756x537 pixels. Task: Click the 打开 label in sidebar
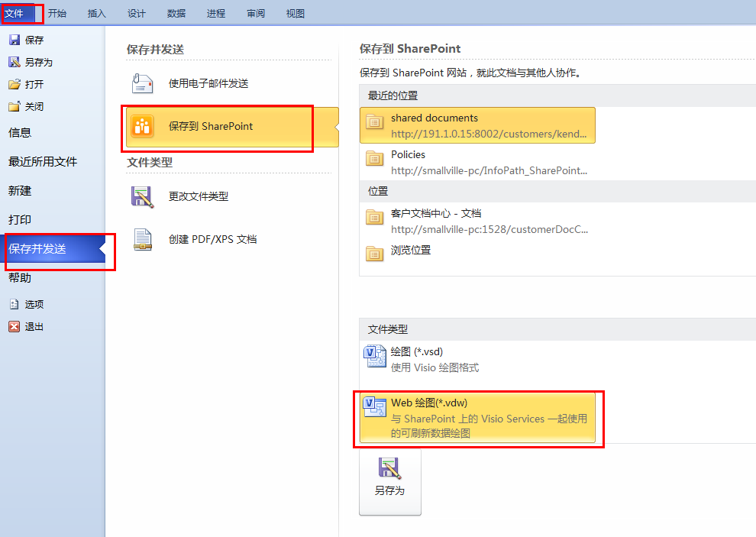(x=34, y=85)
